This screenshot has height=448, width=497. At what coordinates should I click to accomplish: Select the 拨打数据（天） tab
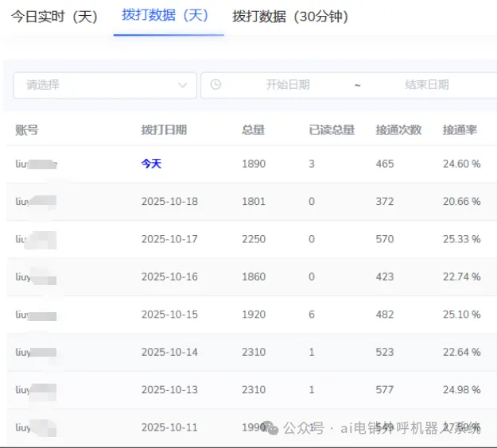point(165,15)
